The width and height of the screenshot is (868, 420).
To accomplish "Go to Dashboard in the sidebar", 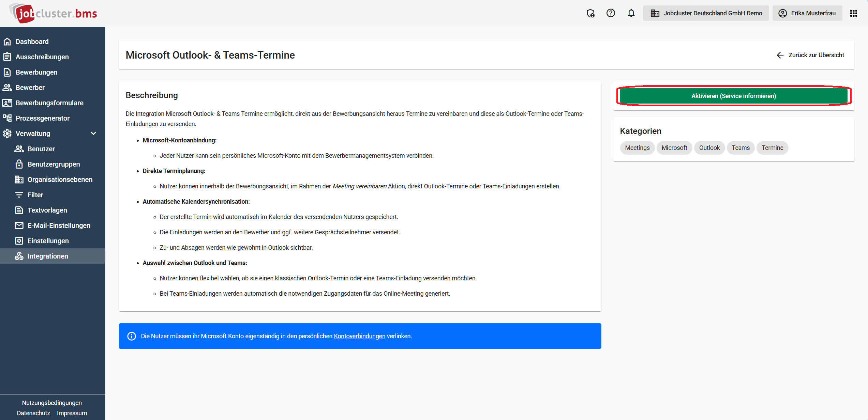I will [x=53, y=42].
